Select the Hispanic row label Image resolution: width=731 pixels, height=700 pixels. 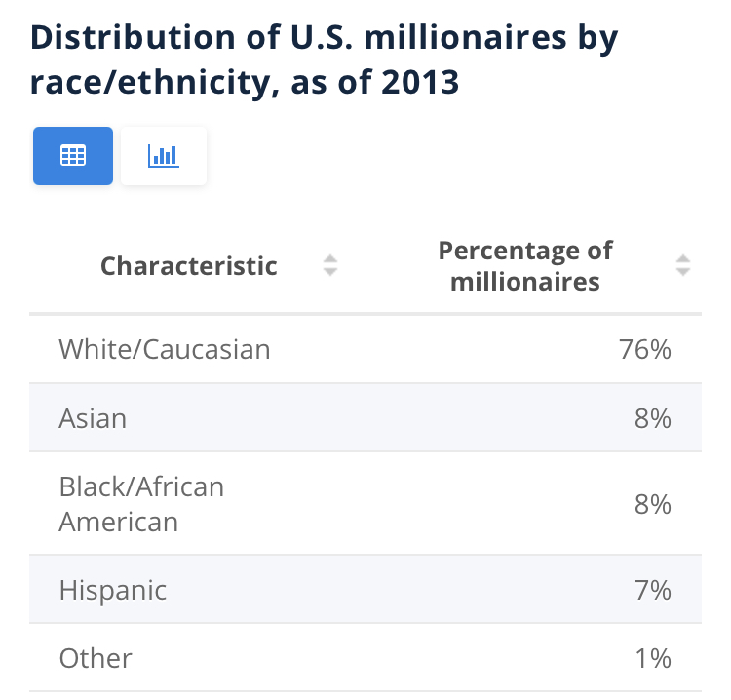coord(113,590)
